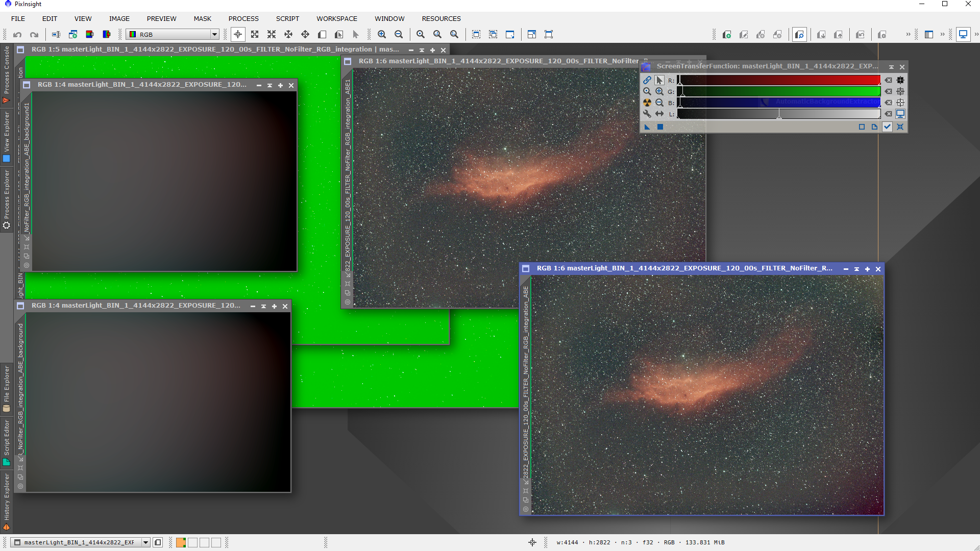980x551 pixels.
Task: Toggle STF enable screen monitor icon
Action: 900,114
